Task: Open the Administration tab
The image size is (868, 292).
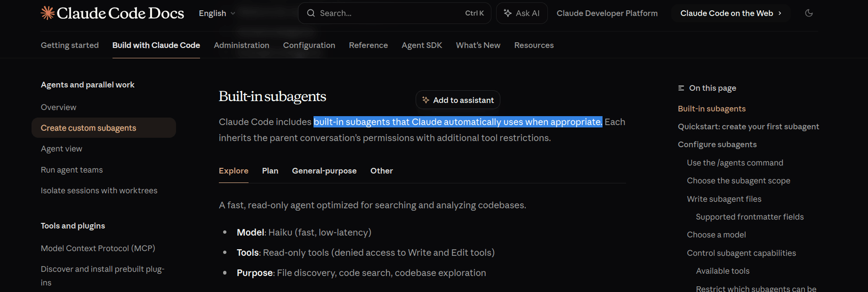Action: pyautogui.click(x=241, y=45)
